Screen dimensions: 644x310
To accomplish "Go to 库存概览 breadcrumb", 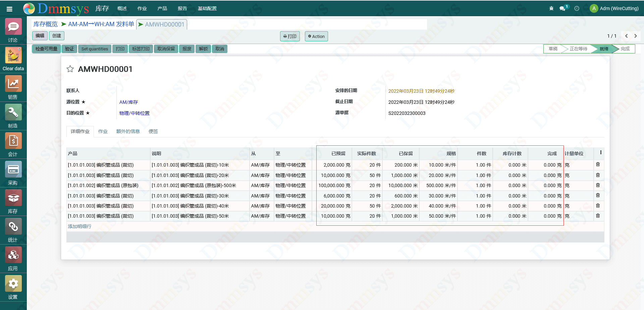I will click(46, 24).
